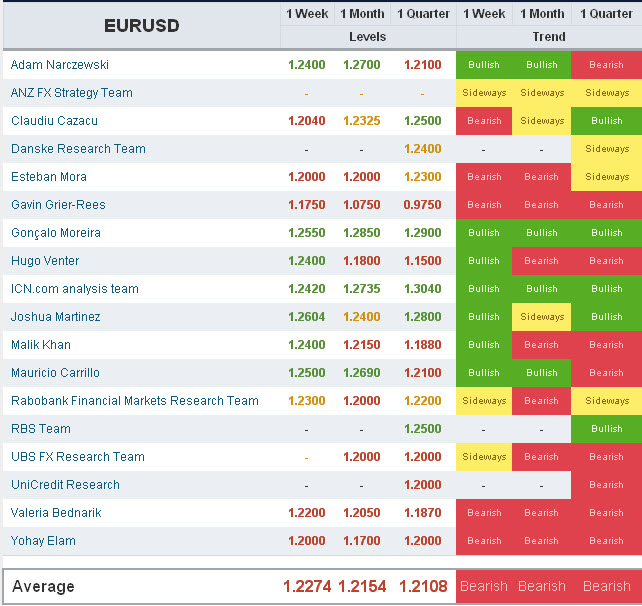Click the 1 Month header under Levels

[x=362, y=14]
